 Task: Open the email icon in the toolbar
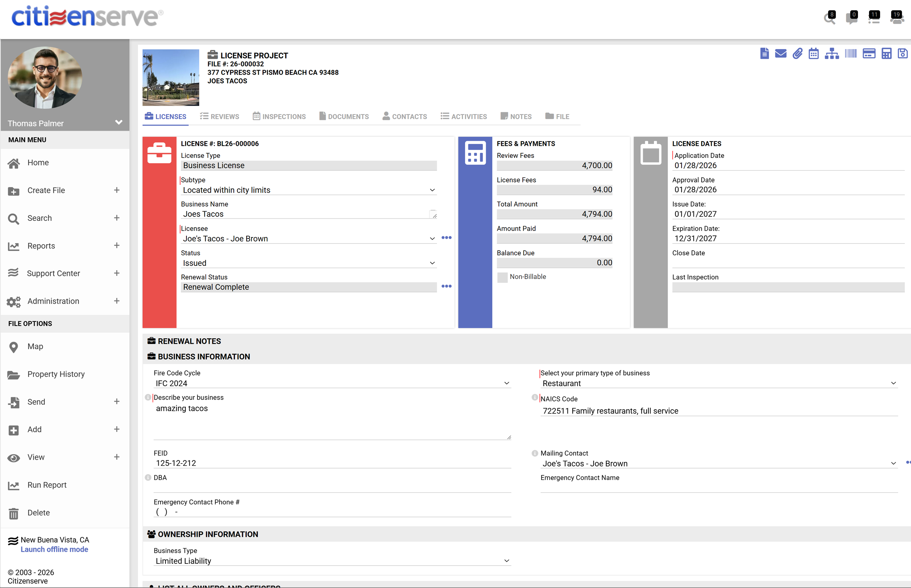coord(781,53)
